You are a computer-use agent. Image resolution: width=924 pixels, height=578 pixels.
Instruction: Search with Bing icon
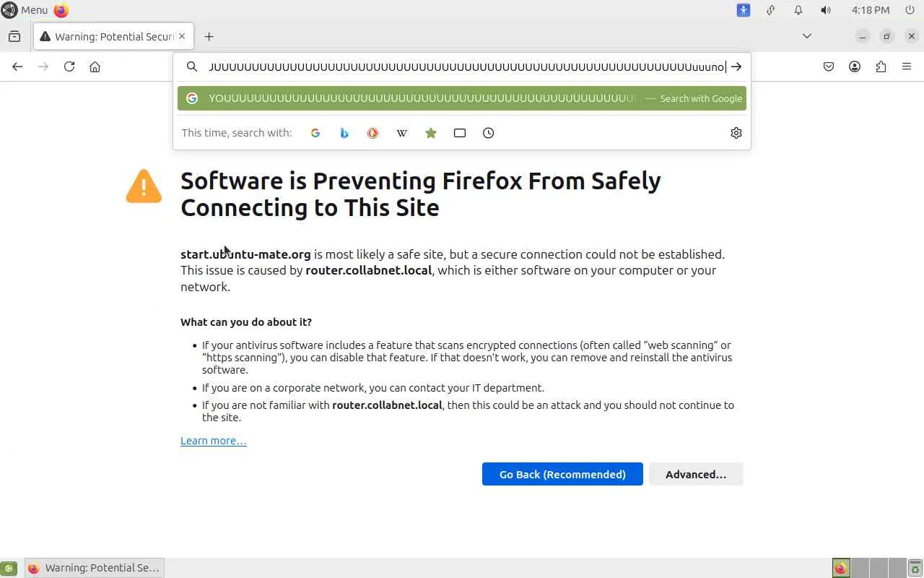tap(344, 133)
